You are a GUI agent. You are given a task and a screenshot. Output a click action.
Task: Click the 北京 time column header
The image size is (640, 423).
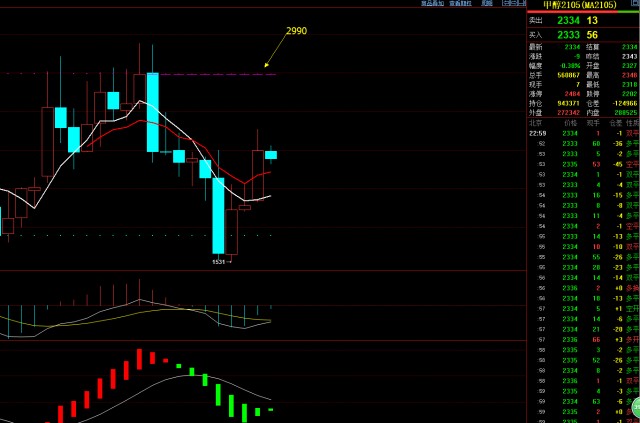536,122
